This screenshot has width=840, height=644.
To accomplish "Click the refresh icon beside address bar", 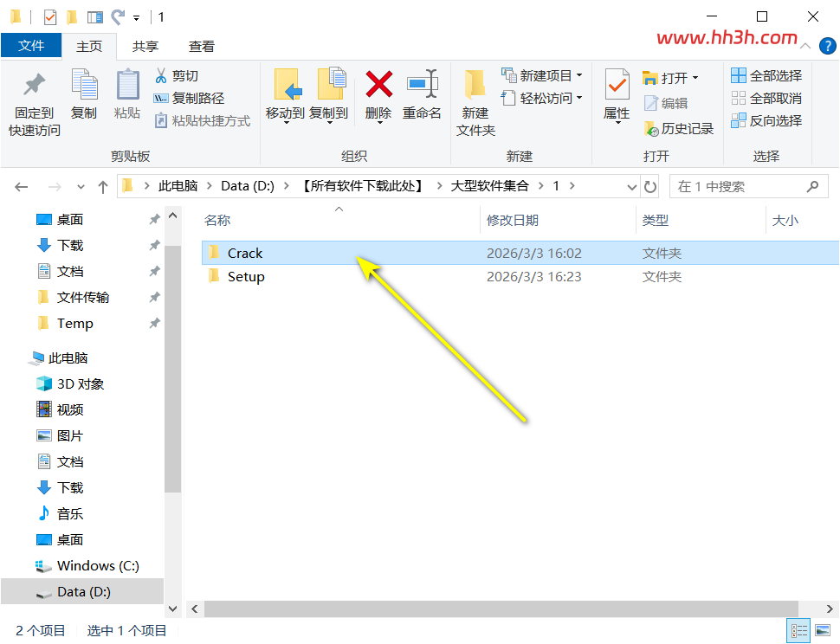I will click(650, 187).
